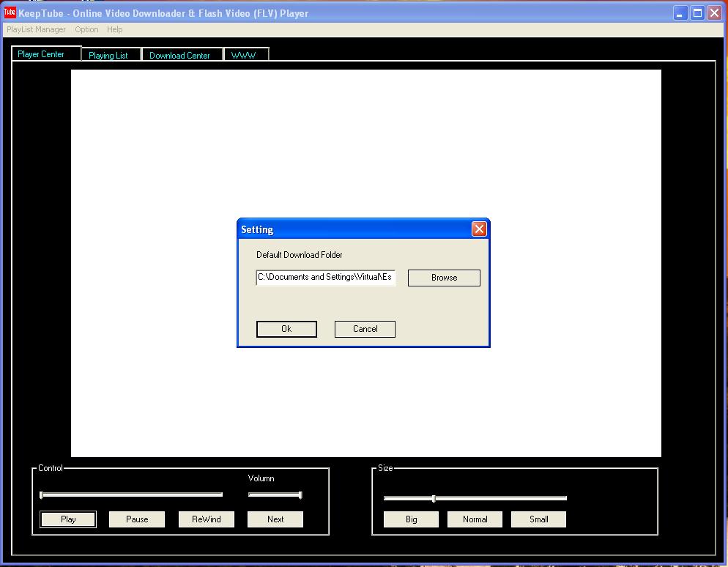Click the playback position slider

pyautogui.click(x=131, y=495)
